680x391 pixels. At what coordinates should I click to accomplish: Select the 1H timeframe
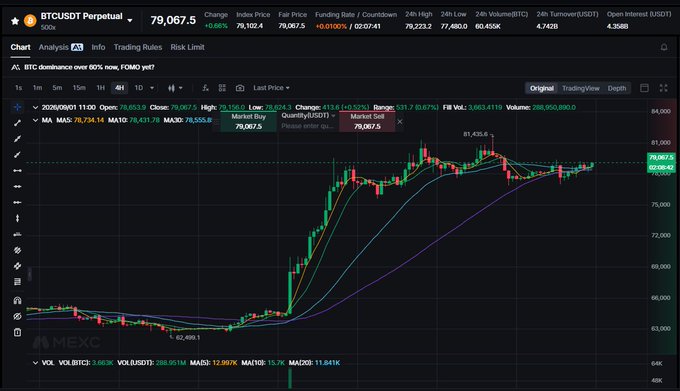(101, 88)
